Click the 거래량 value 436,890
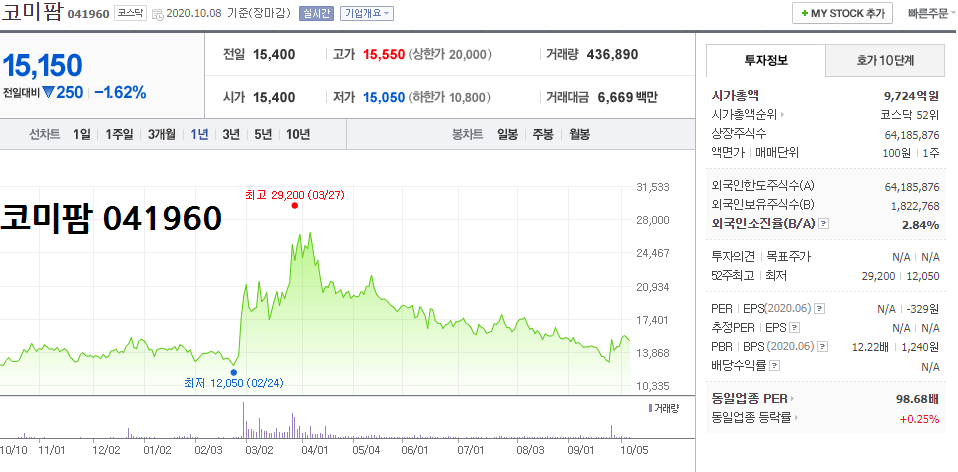The height and width of the screenshot is (472, 958). click(x=612, y=54)
